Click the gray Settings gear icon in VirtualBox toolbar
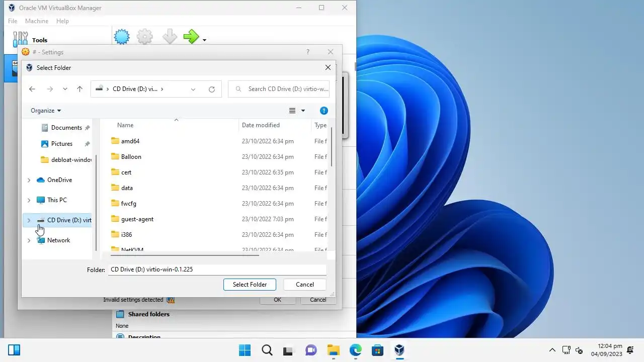Screen dimensions: 644x362 pyautogui.click(x=145, y=37)
